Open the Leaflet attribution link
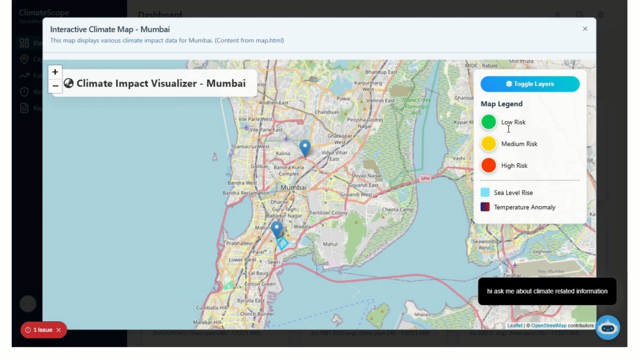 point(515,326)
